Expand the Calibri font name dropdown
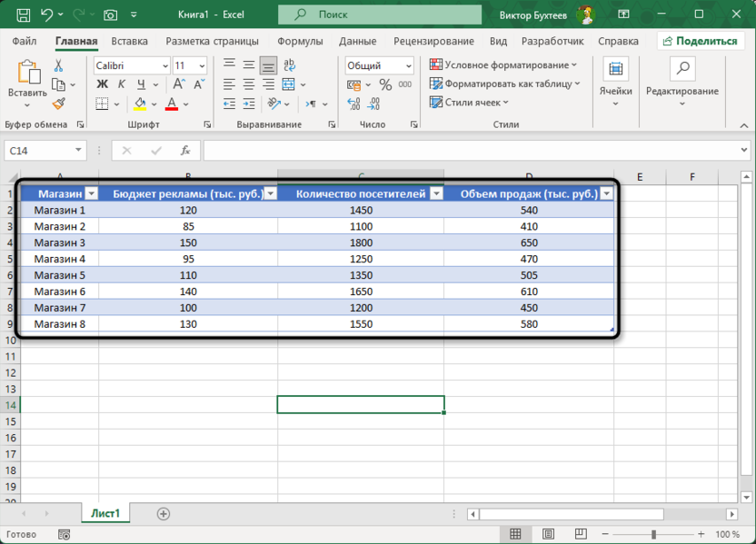The width and height of the screenshot is (756, 544). click(164, 66)
